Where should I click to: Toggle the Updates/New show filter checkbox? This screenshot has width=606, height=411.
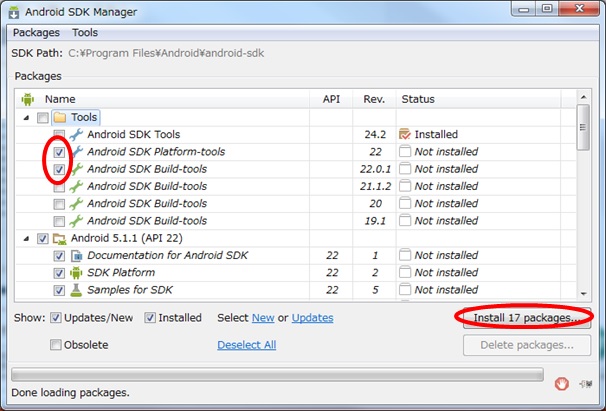56,318
